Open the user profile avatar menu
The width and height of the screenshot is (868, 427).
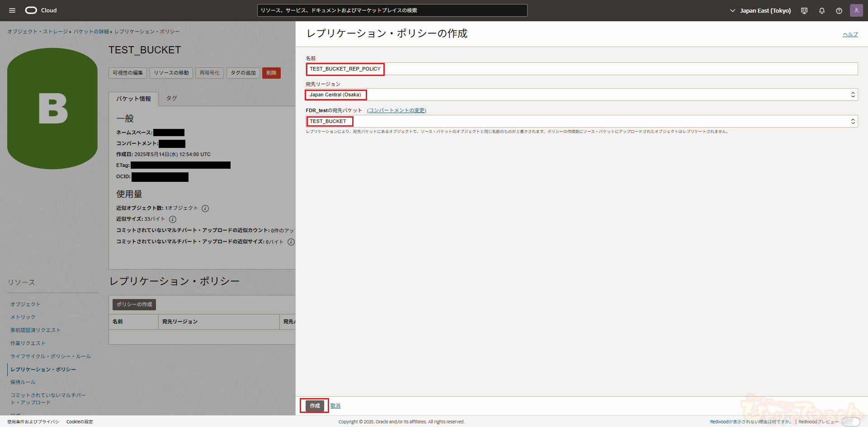tap(856, 10)
